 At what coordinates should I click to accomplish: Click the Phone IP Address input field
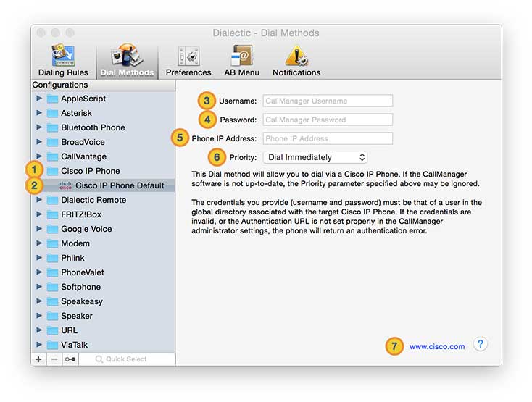pos(328,138)
